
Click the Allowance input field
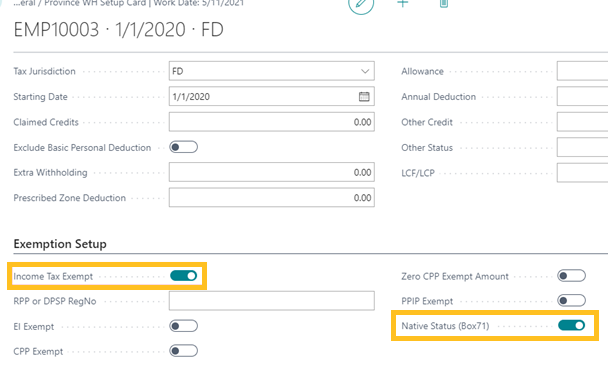[x=582, y=71]
